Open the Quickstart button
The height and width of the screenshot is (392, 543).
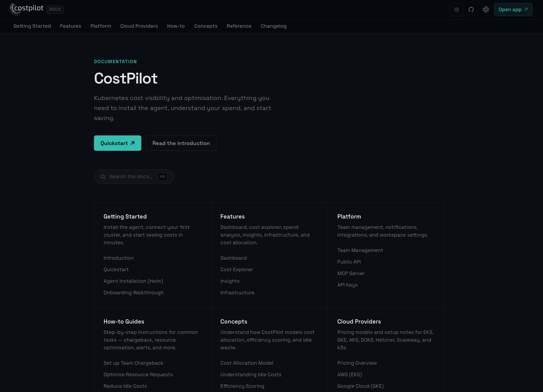click(117, 143)
